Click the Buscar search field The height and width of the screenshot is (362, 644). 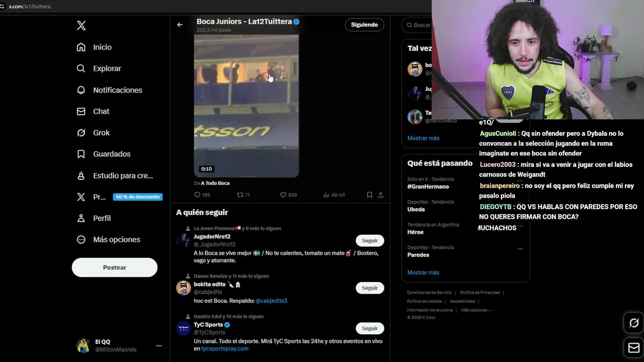[x=418, y=25]
